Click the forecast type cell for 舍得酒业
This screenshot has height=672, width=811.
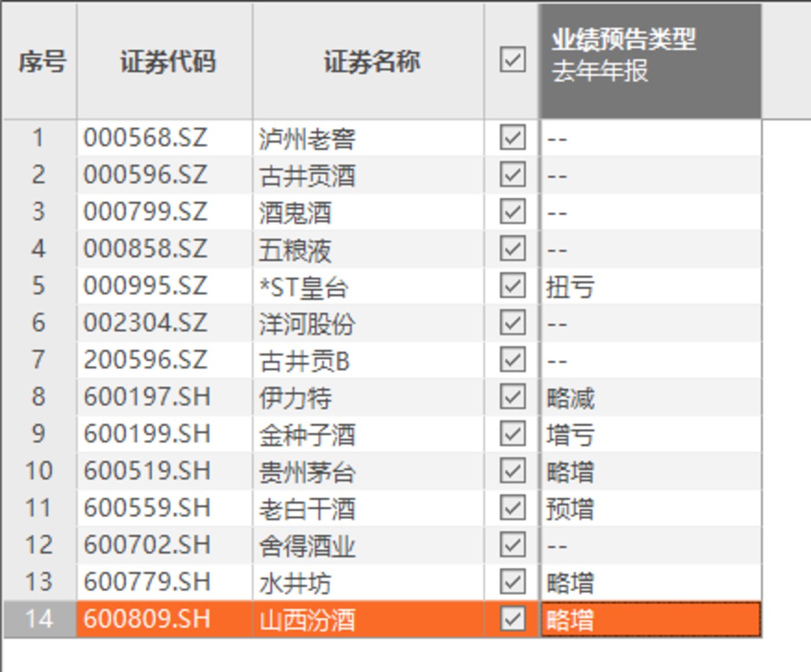point(651,546)
